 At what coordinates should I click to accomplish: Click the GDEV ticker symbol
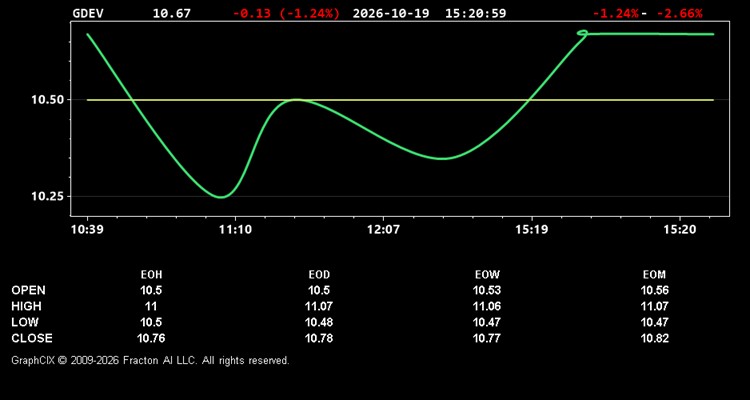pos(88,13)
